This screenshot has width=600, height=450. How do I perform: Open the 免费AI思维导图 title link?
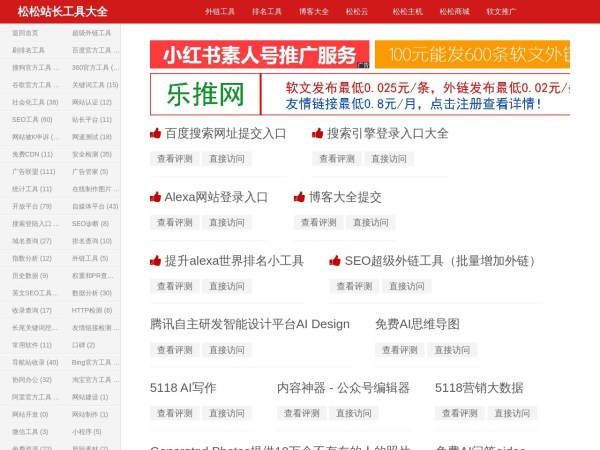click(417, 324)
